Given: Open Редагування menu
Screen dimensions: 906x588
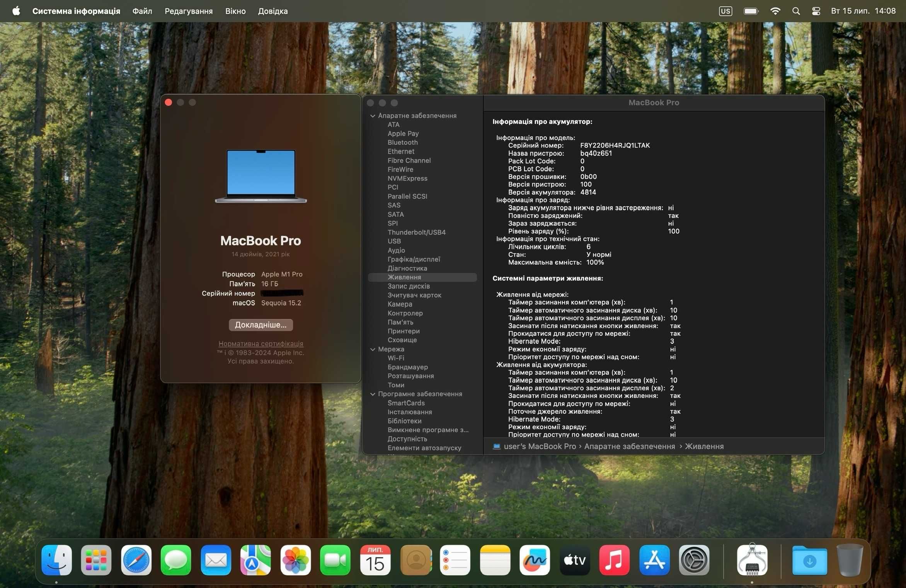Looking at the screenshot, I should point(189,11).
